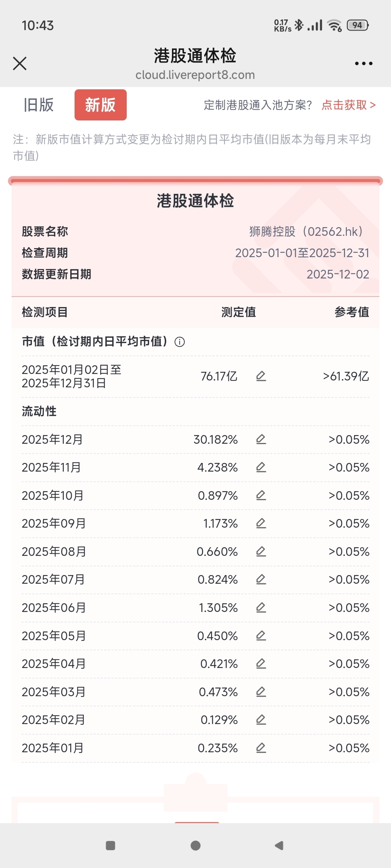
Task: Edit the 76.17亿 market value
Action: (x=261, y=376)
